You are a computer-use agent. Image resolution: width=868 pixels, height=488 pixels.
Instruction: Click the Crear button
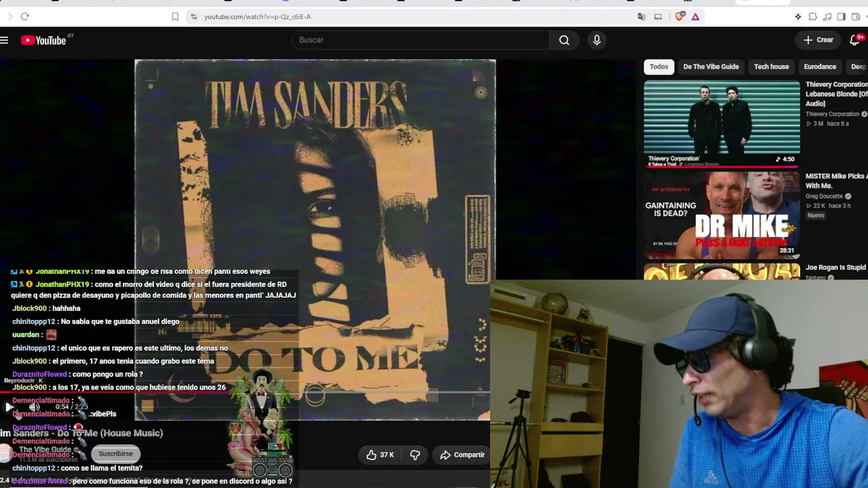coord(818,40)
